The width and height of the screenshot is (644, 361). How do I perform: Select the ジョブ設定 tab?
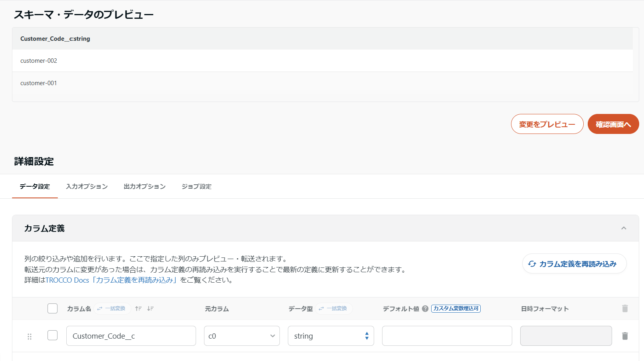click(x=196, y=186)
